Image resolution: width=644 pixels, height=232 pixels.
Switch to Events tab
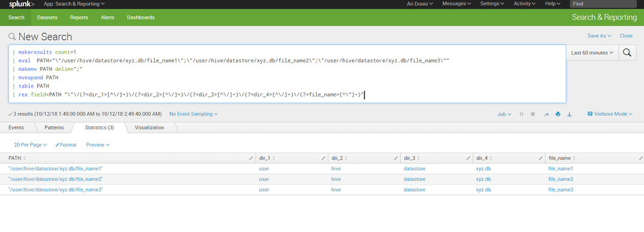pos(16,128)
